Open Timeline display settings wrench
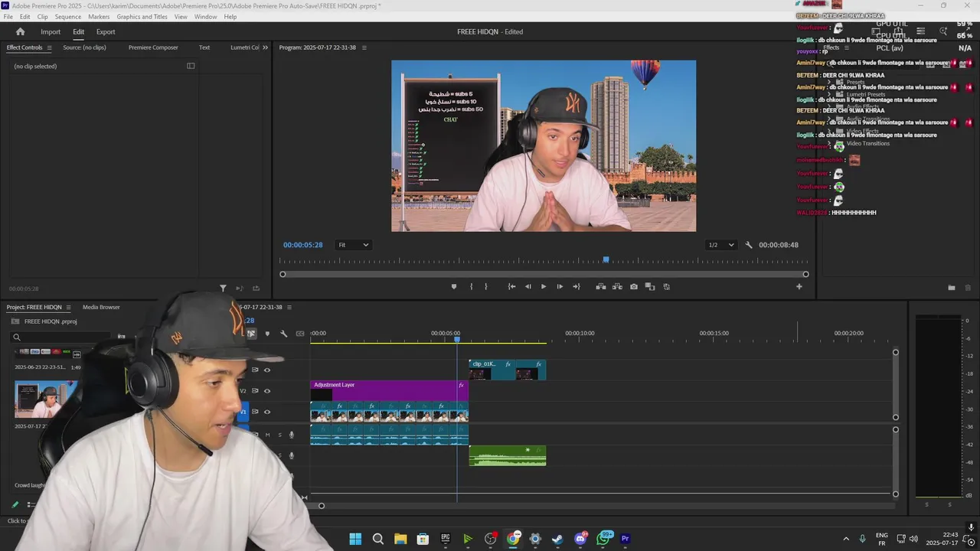980x551 pixels. [x=283, y=334]
